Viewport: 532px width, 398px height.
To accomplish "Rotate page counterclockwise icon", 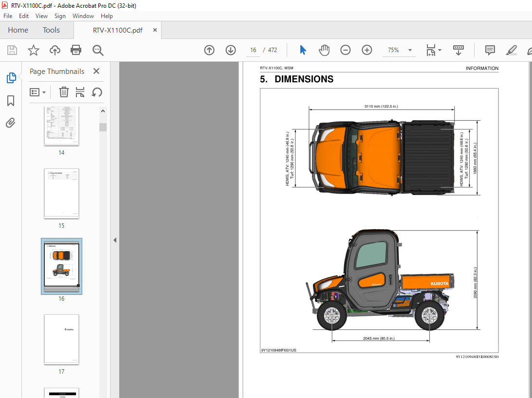I will click(97, 92).
